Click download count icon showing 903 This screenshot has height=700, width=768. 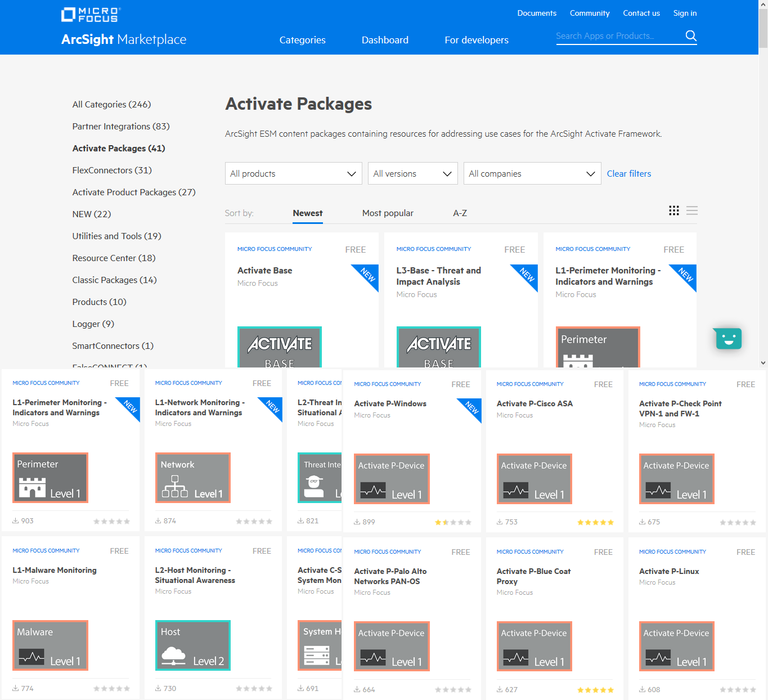click(16, 521)
